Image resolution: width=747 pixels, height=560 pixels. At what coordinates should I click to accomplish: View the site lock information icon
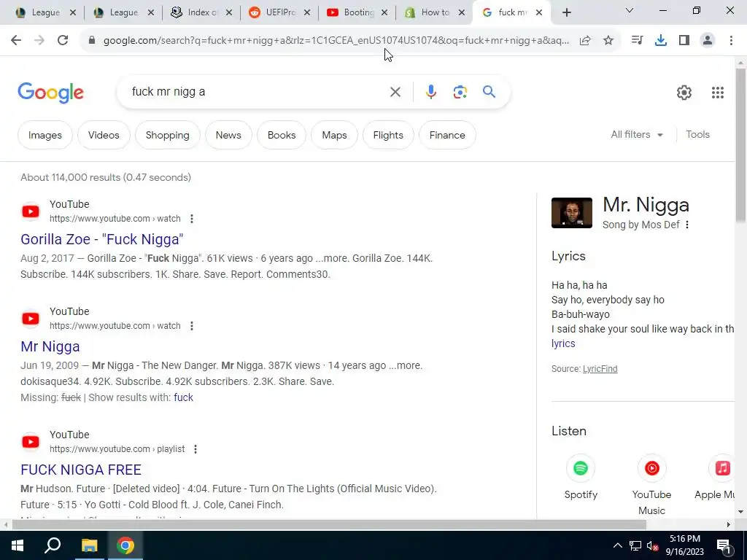coord(92,41)
